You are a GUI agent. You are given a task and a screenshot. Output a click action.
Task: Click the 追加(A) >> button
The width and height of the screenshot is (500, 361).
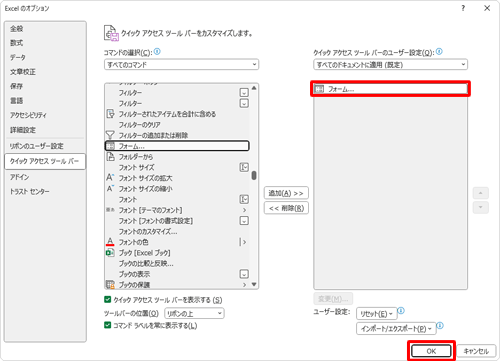[286, 193]
